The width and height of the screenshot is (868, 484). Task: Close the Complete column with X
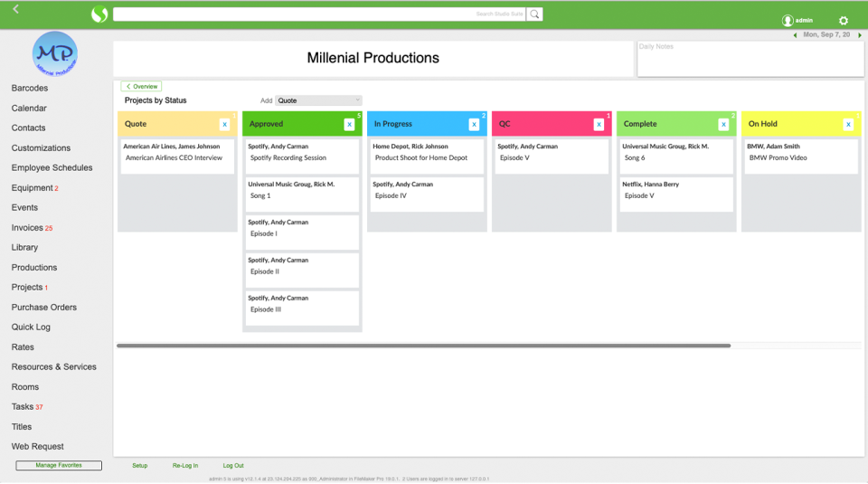tap(723, 125)
